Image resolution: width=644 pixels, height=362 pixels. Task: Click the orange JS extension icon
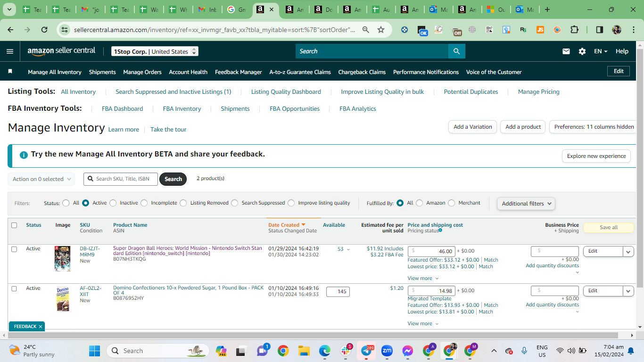pyautogui.click(x=540, y=30)
